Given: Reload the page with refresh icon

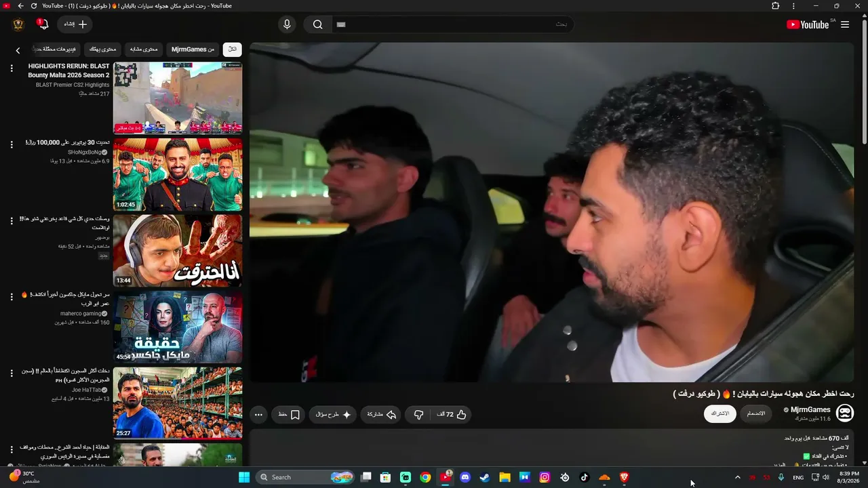Looking at the screenshot, I should pyautogui.click(x=34, y=6).
